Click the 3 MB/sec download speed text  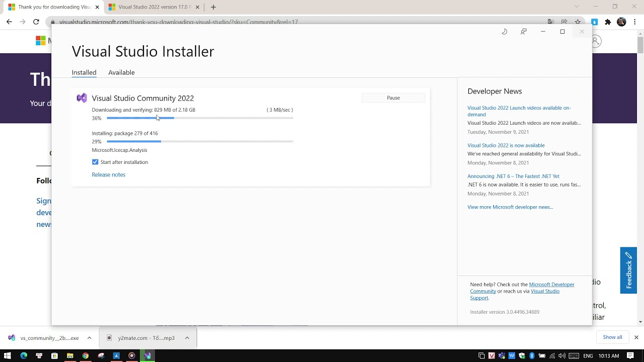click(280, 110)
